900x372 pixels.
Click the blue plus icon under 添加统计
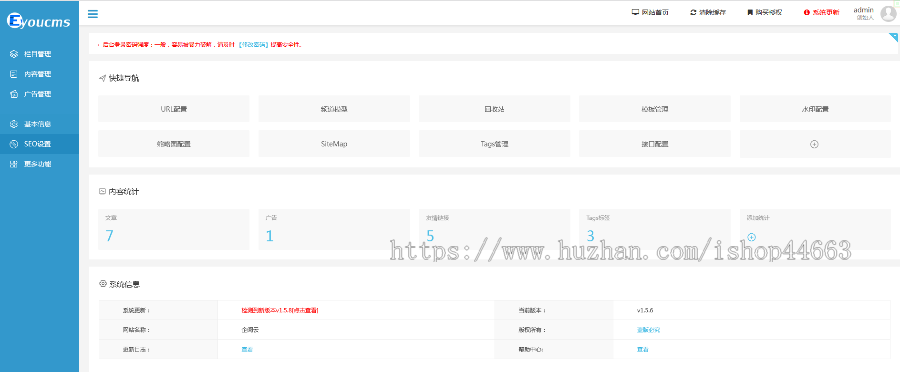pos(751,237)
